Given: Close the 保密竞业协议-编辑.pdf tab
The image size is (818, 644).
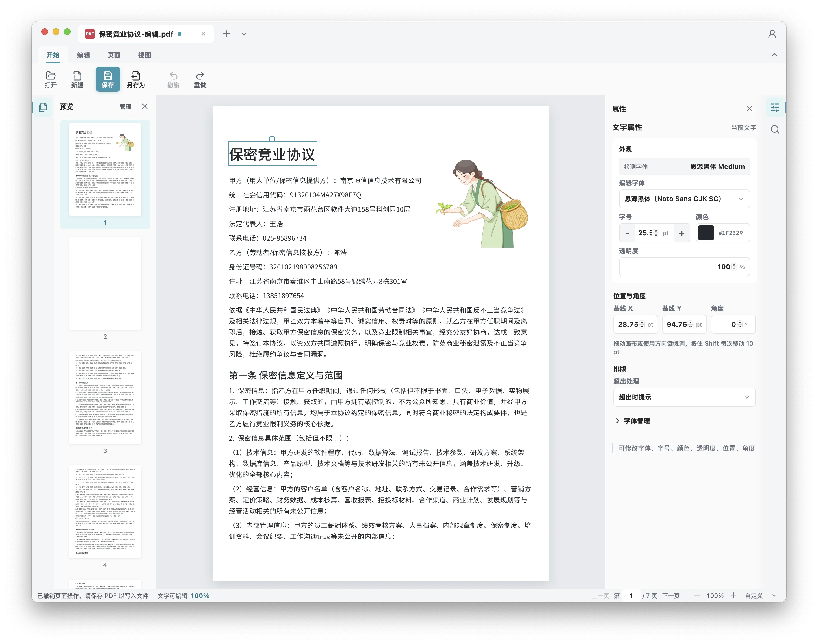Looking at the screenshot, I should 203,34.
